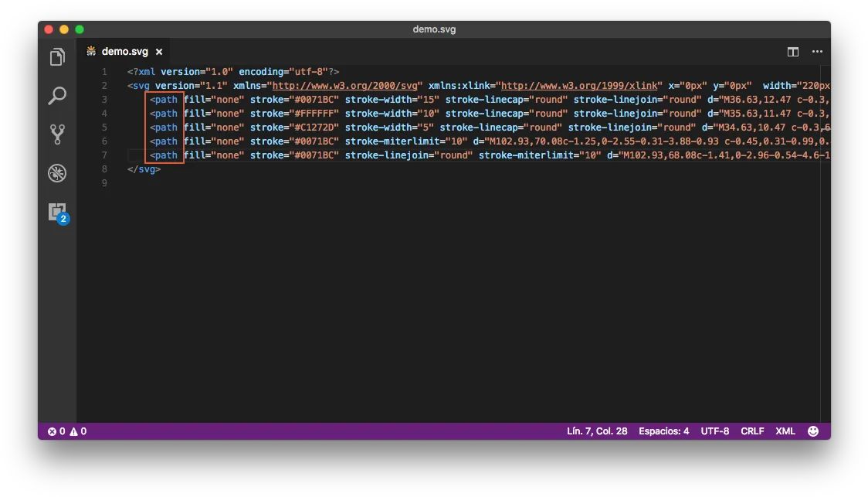Click the errors count in status bar
The width and height of the screenshot is (868, 497).
point(56,431)
